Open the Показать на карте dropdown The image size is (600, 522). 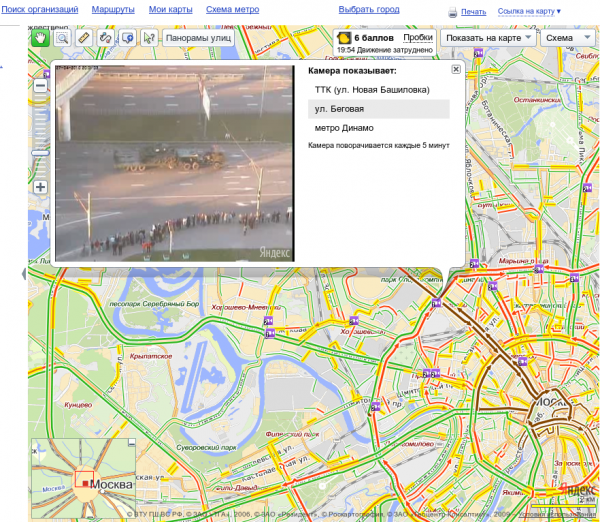coord(489,38)
